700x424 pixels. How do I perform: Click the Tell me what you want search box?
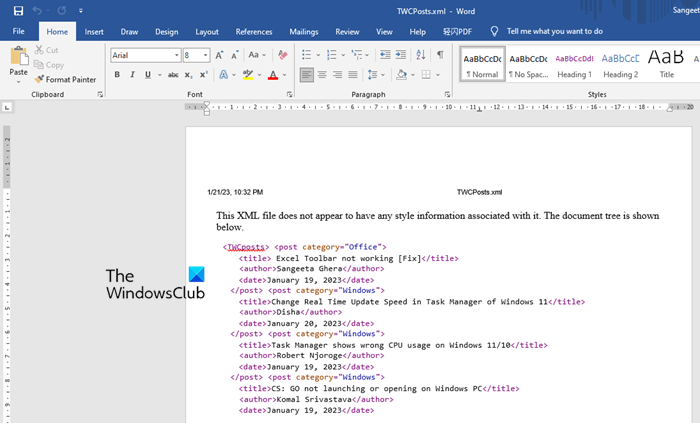(x=554, y=31)
